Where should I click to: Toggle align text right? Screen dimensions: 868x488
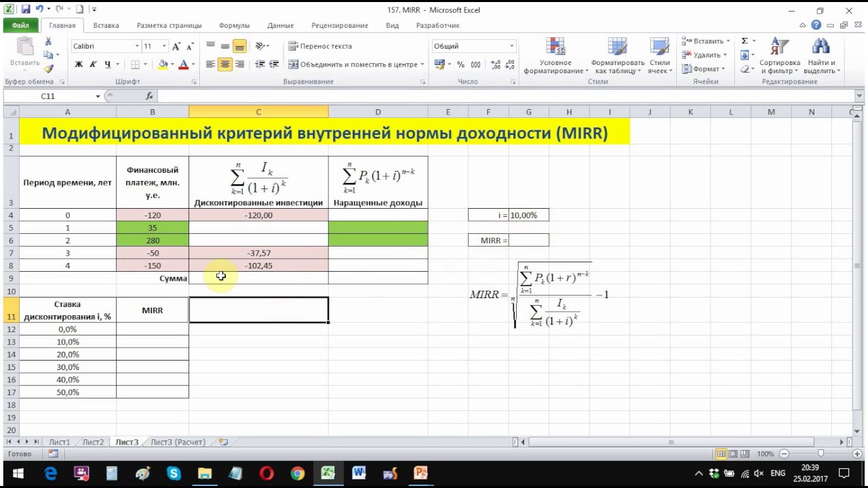[239, 64]
